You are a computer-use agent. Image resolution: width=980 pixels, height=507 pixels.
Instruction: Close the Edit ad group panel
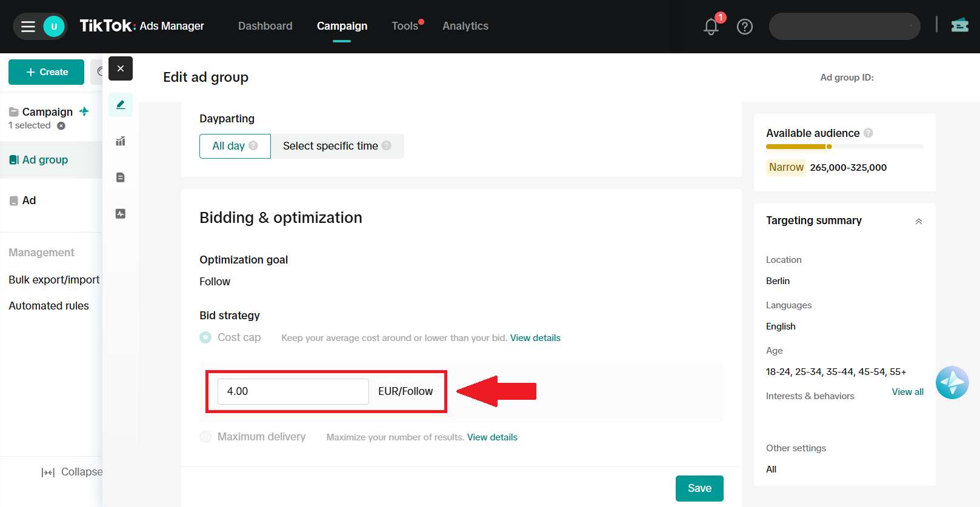[x=121, y=68]
